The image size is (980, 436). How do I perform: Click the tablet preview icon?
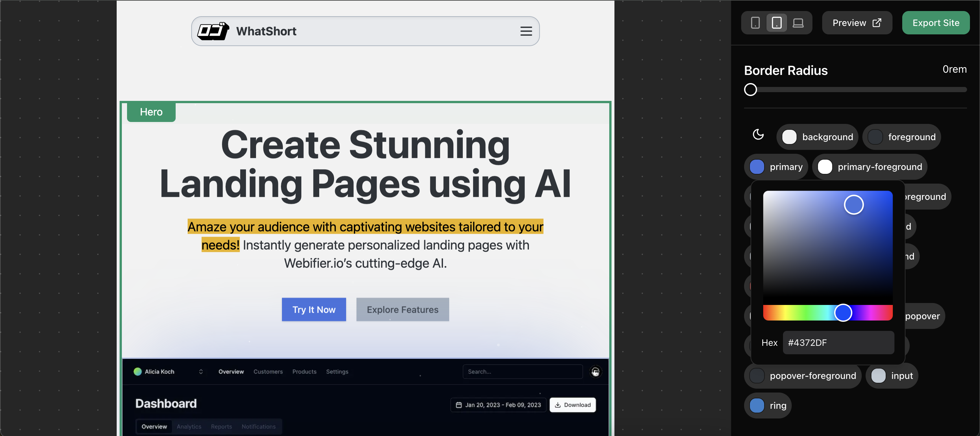pyautogui.click(x=777, y=22)
